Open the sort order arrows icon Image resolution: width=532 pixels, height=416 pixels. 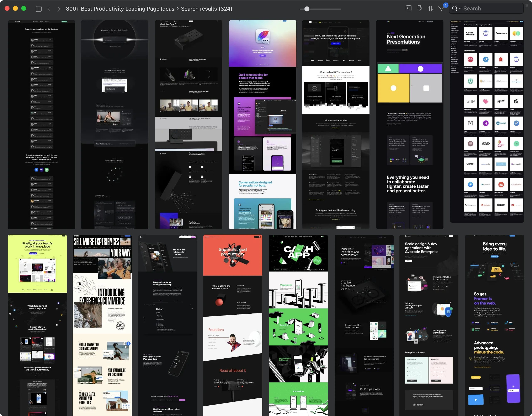click(x=430, y=9)
